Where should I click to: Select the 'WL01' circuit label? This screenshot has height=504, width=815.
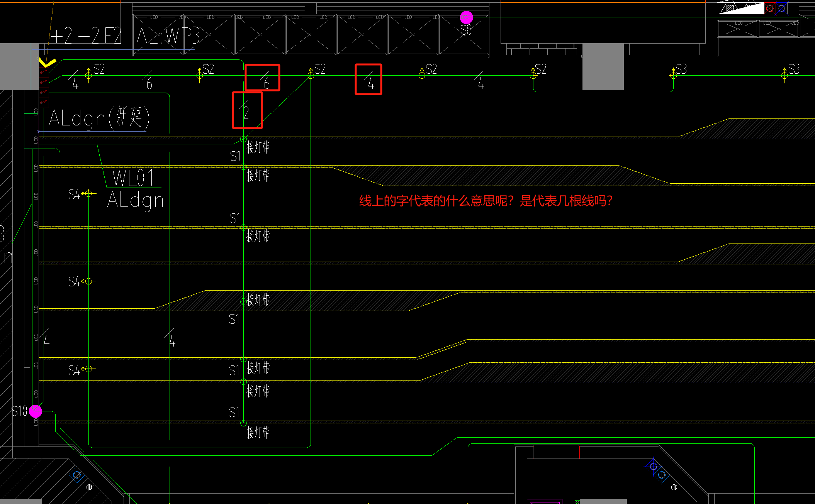click(134, 178)
